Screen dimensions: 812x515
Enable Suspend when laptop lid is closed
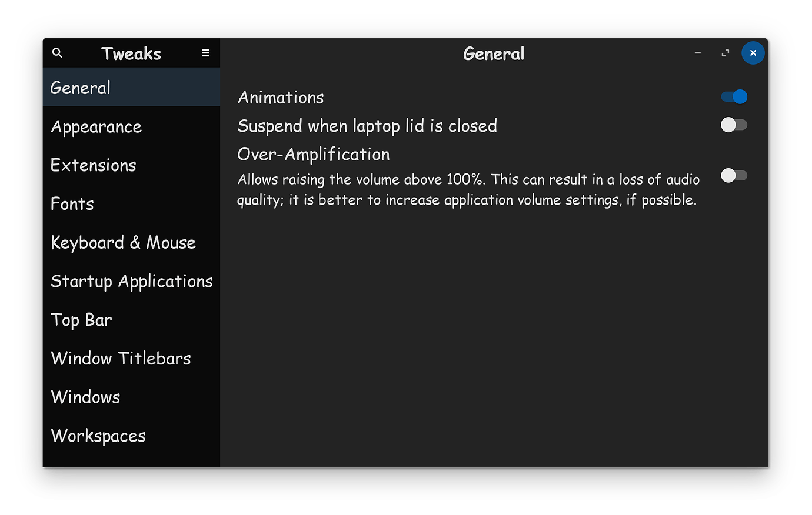[x=733, y=125]
